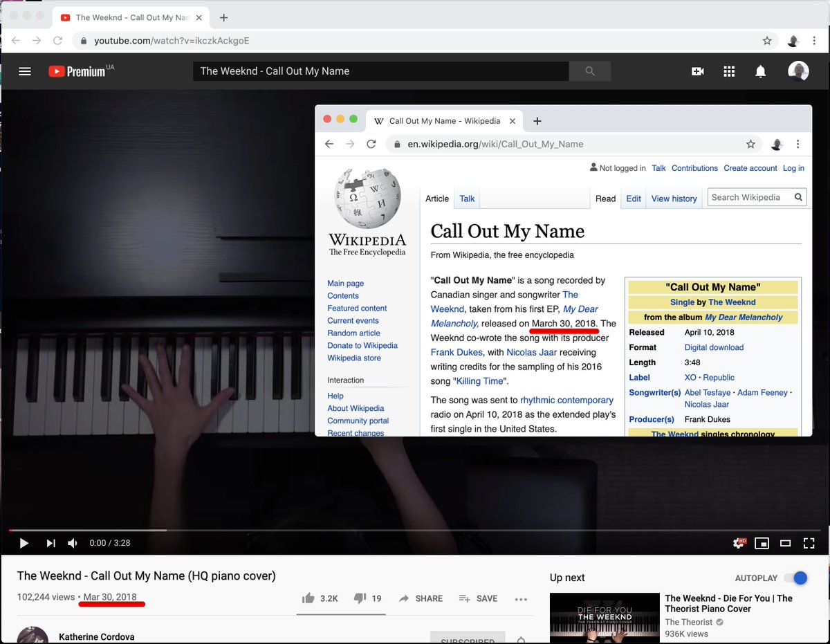Open Digital download infobox link
Screen dimensions: 830x644
click(714, 347)
